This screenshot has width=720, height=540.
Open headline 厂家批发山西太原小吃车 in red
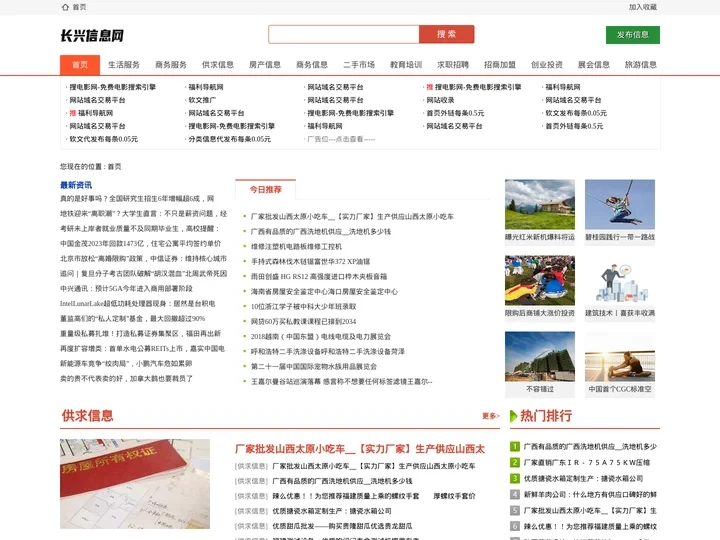tap(360, 449)
